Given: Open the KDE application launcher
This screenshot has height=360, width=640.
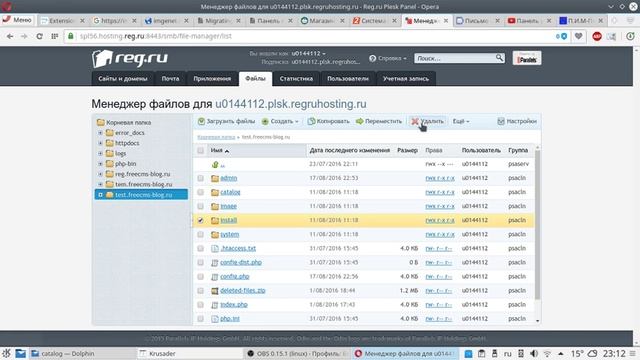Looking at the screenshot, I should (6, 353).
